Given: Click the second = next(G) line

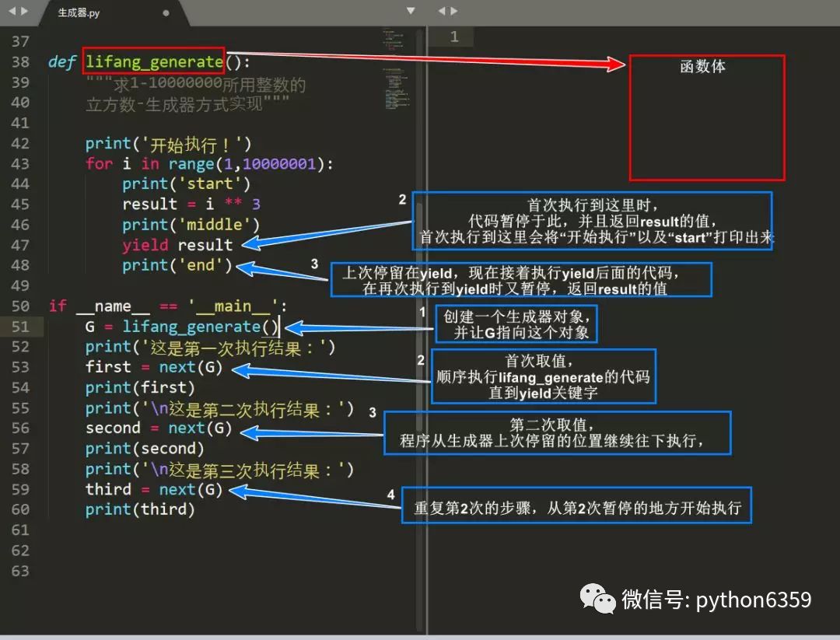Looking at the screenshot, I should (159, 428).
